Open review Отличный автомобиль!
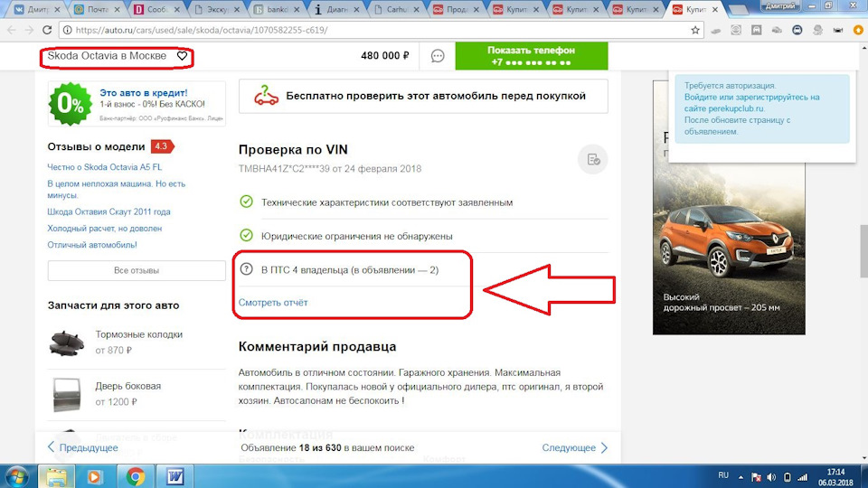Image resolution: width=868 pixels, height=488 pixels. pos(92,245)
